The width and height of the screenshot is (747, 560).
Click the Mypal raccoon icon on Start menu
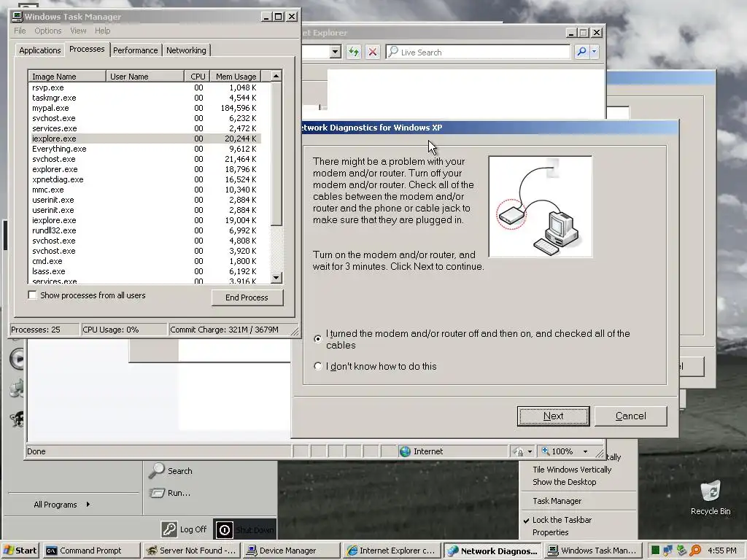point(18,419)
